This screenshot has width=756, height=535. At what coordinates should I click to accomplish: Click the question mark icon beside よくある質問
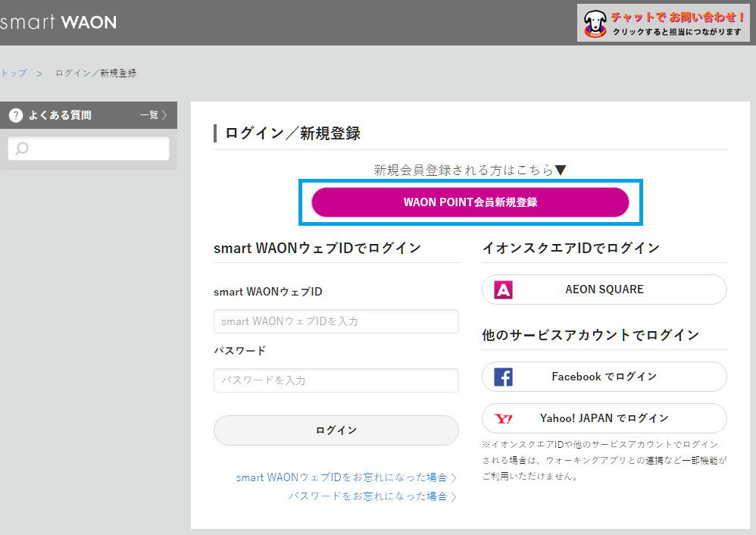16,115
